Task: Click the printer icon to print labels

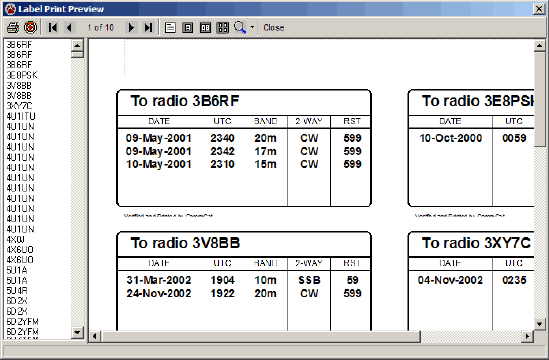Action: [x=13, y=27]
